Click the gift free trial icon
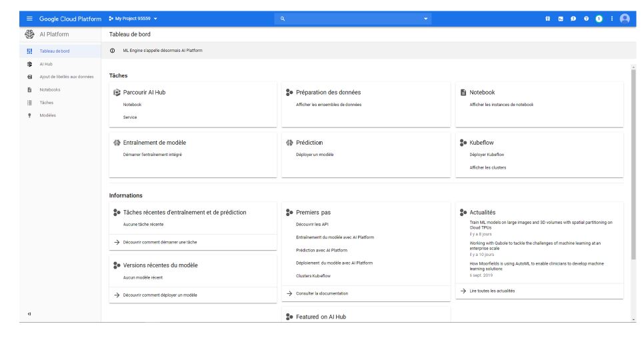Image resolution: width=644 pixels, height=338 pixels. [x=547, y=18]
